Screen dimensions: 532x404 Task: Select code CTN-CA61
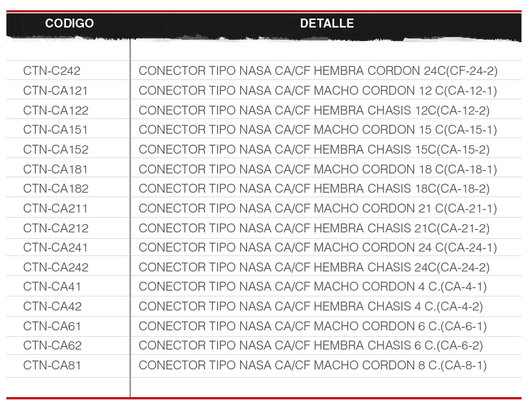click(x=52, y=326)
